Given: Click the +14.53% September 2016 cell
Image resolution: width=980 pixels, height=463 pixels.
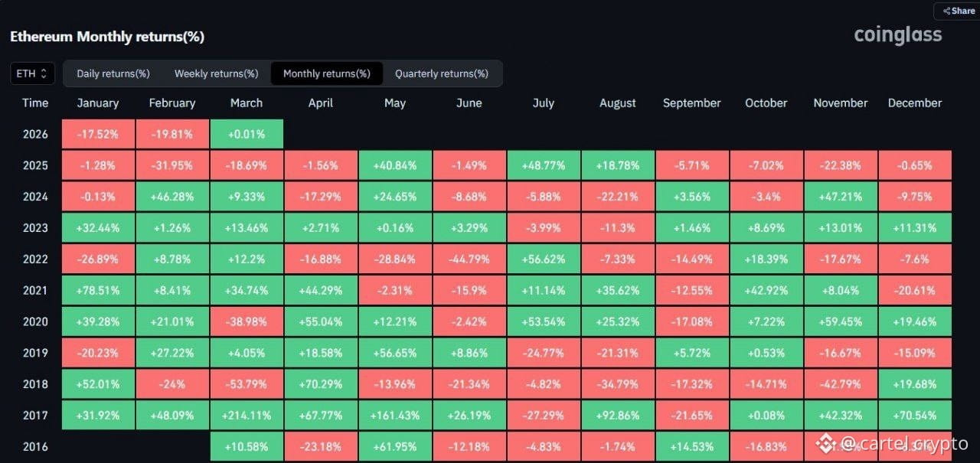Looking at the screenshot, I should pos(692,447).
